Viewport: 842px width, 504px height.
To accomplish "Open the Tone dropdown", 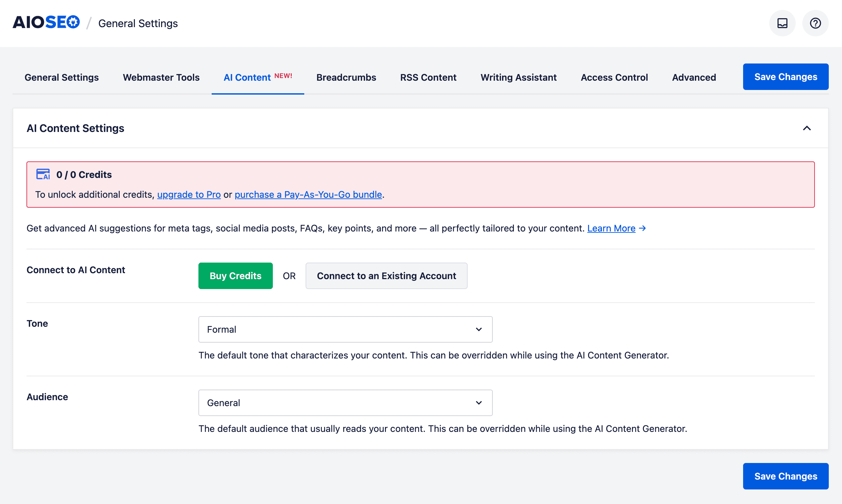I will (x=345, y=329).
